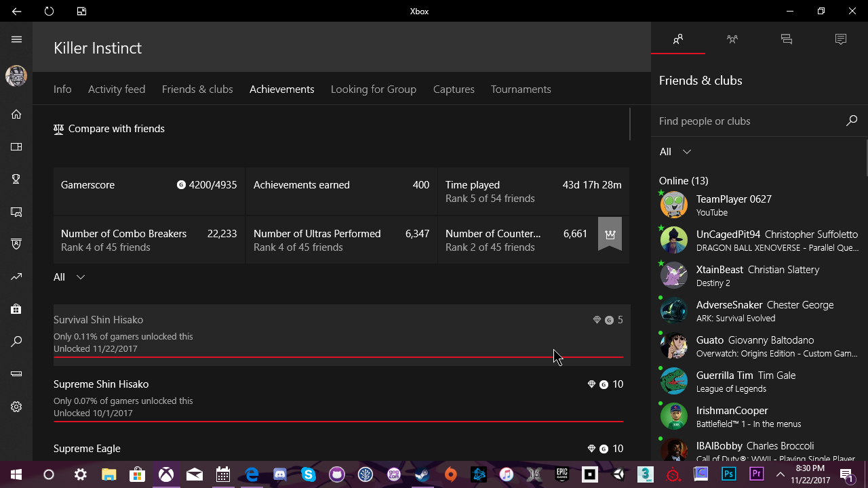Screen dimensions: 868x488
Task: Select the Achievements tab
Action: click(x=282, y=89)
